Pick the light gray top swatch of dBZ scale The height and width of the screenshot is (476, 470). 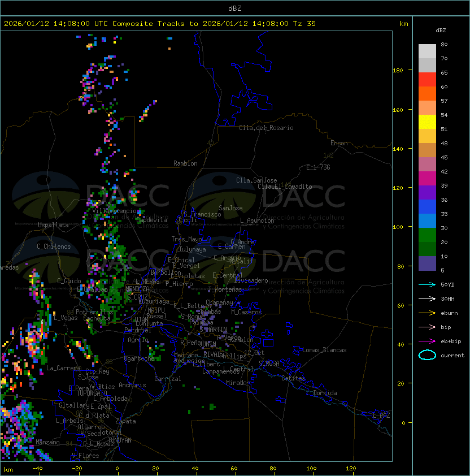click(427, 51)
